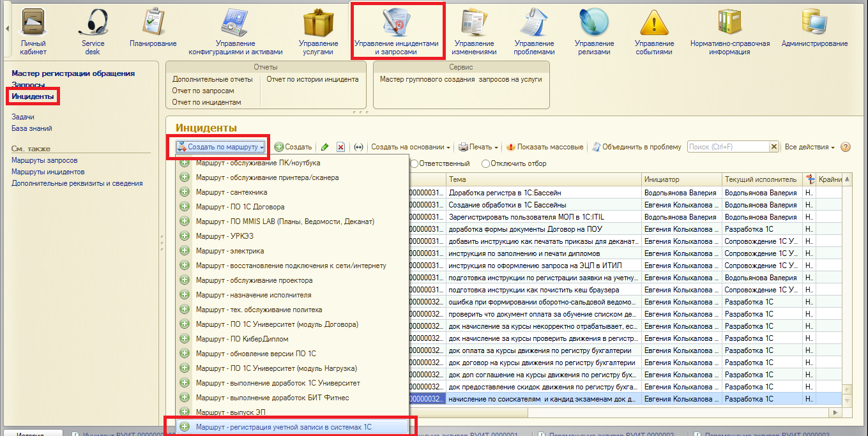Click the green pencil edit icon
The image size is (868, 436).
pyautogui.click(x=325, y=147)
